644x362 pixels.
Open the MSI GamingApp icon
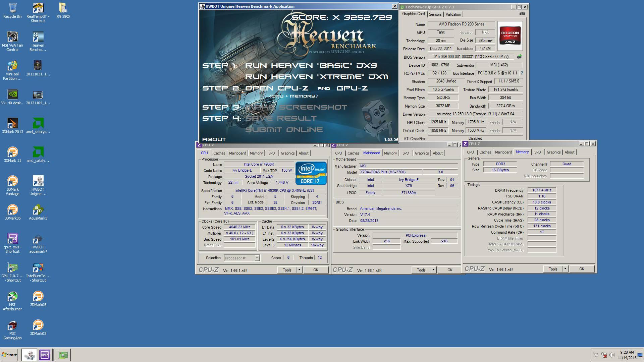(12, 330)
